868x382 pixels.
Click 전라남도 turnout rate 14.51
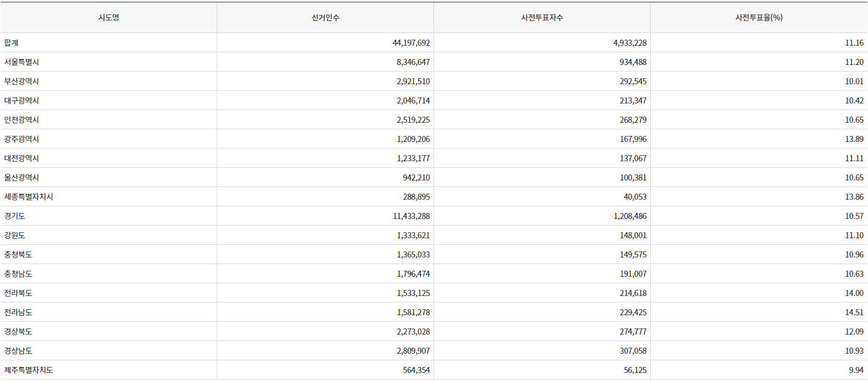point(854,312)
